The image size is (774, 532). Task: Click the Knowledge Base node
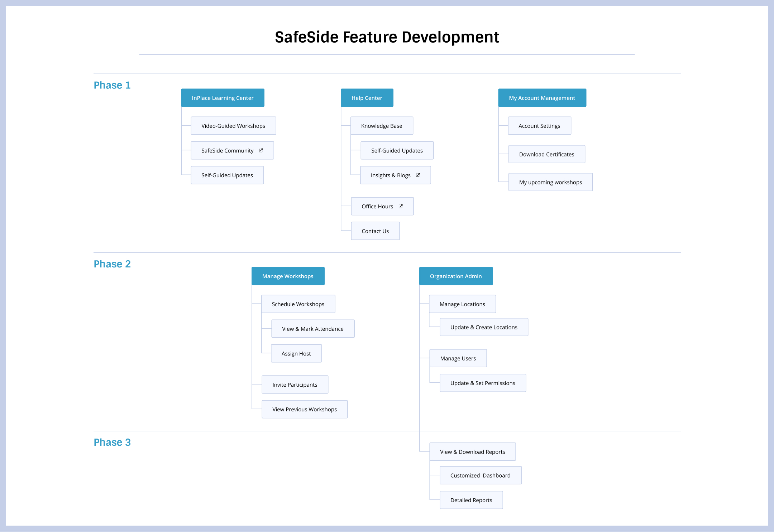point(382,126)
